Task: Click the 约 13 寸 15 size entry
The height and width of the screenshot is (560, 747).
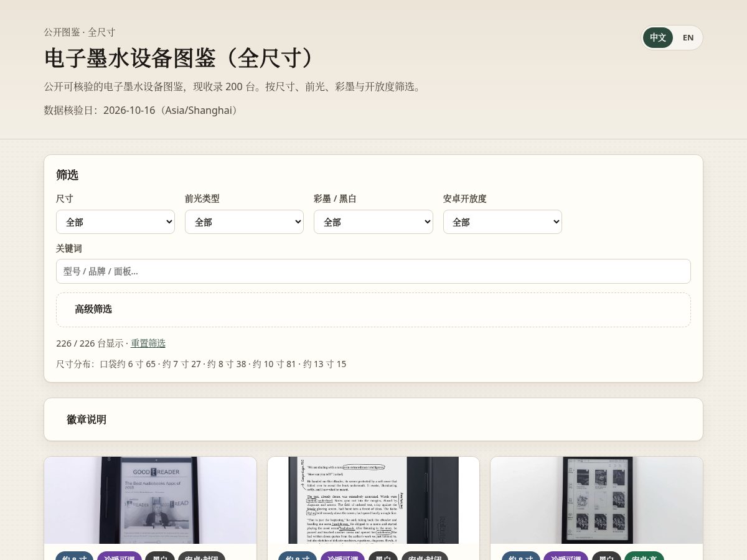Action: [x=324, y=364]
